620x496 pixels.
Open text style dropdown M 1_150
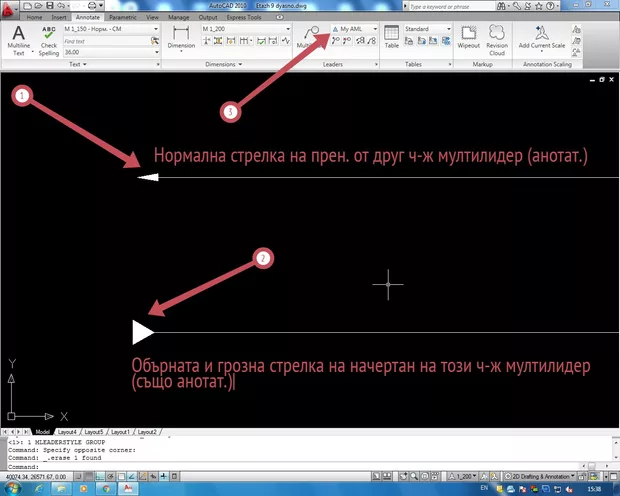pos(111,29)
